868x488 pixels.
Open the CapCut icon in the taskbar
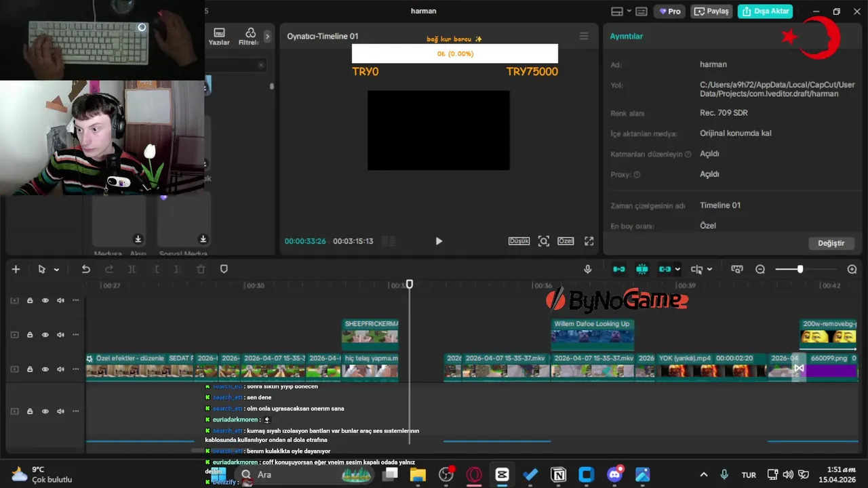pyautogui.click(x=502, y=474)
